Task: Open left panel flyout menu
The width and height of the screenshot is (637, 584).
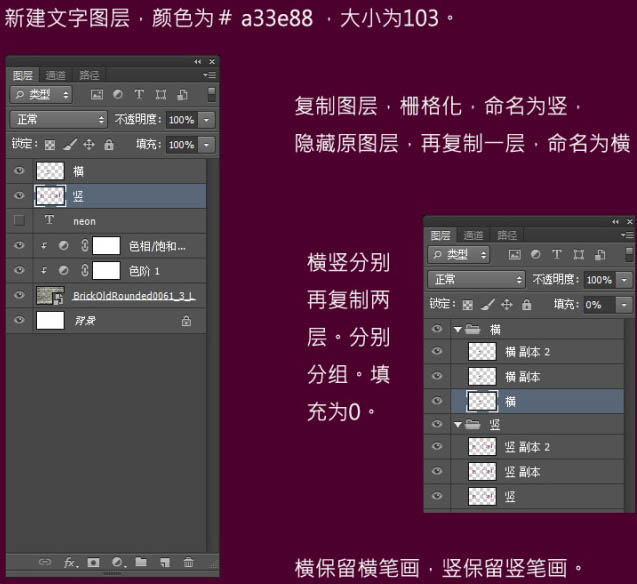Action: 210,75
